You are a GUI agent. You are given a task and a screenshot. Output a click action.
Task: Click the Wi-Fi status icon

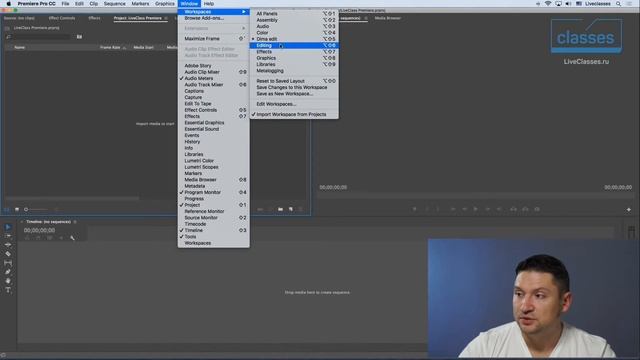(548, 4)
